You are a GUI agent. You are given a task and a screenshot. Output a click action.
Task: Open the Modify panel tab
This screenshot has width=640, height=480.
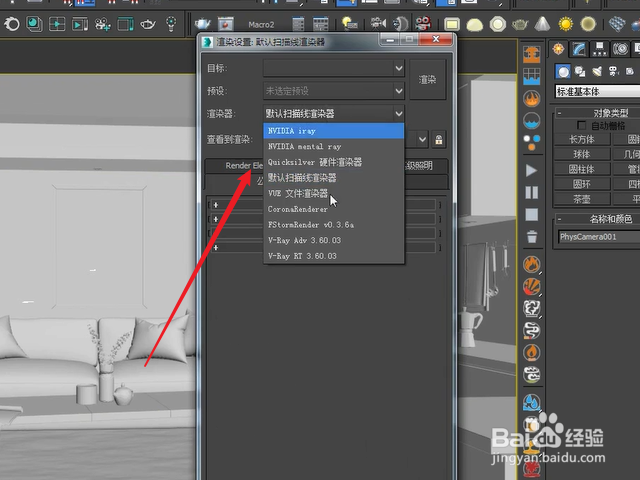579,49
